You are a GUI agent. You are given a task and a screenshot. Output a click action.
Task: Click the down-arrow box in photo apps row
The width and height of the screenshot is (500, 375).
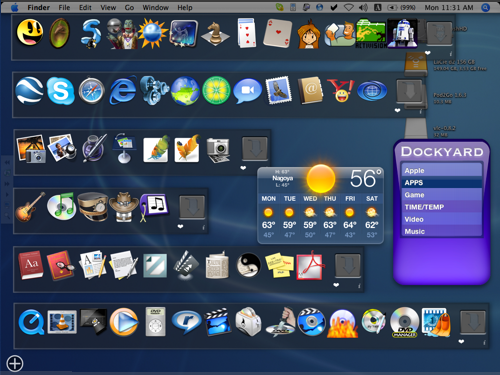255,148
